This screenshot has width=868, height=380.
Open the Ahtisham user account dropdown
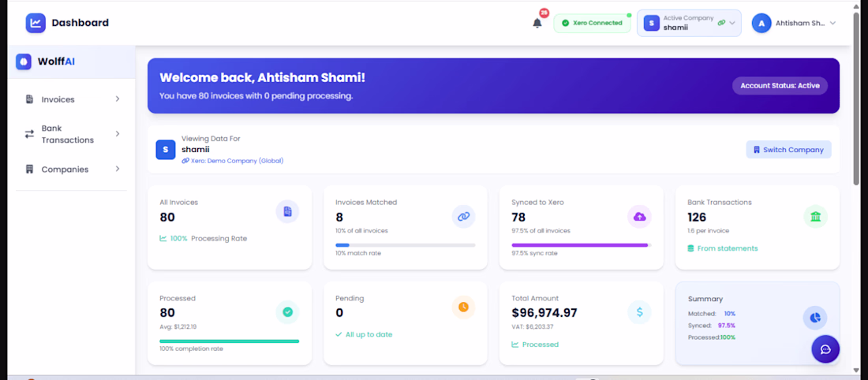794,23
